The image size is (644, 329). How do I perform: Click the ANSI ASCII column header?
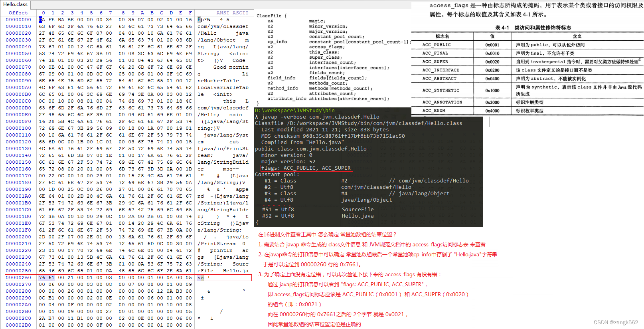click(x=232, y=13)
